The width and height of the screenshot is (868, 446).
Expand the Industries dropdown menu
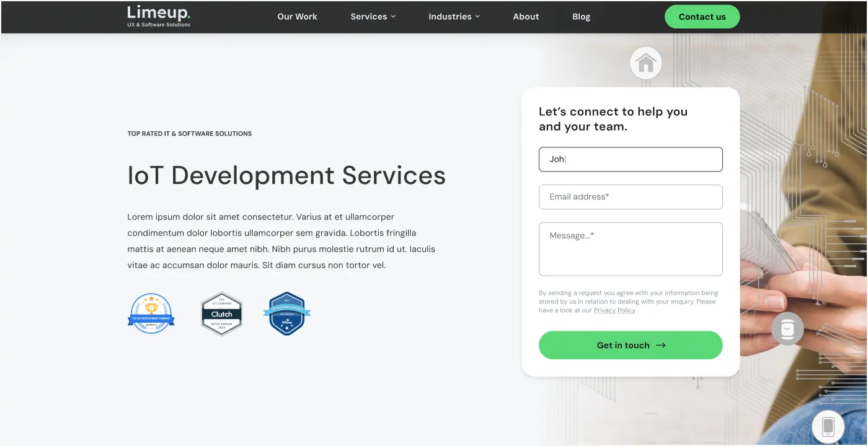pos(454,17)
